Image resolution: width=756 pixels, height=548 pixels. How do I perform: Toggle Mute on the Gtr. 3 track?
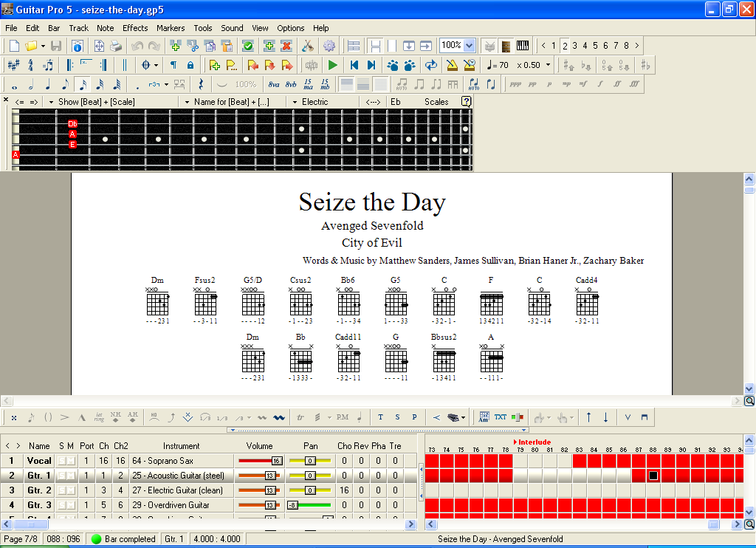[x=71, y=505]
